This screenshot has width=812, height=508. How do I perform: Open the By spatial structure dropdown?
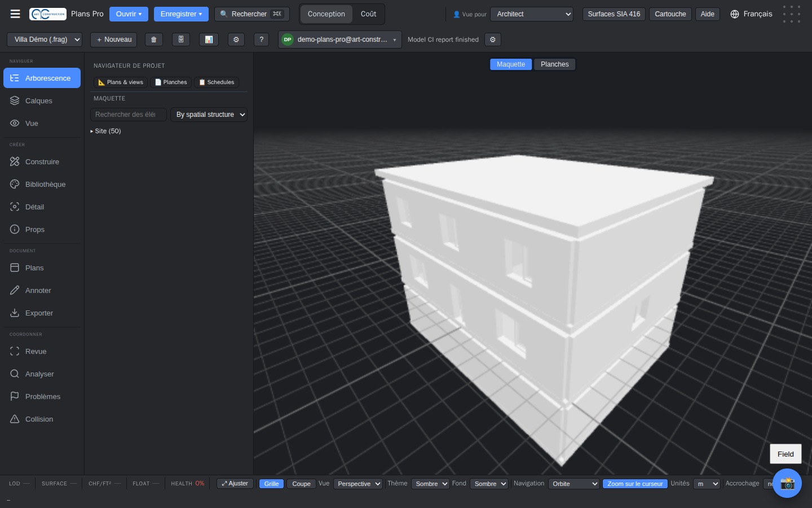209,115
